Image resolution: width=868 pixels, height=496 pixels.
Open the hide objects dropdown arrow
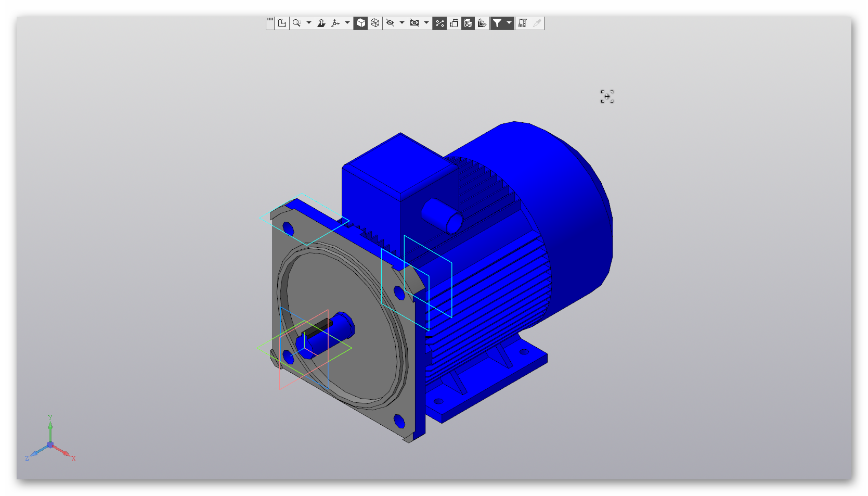pyautogui.click(x=402, y=23)
